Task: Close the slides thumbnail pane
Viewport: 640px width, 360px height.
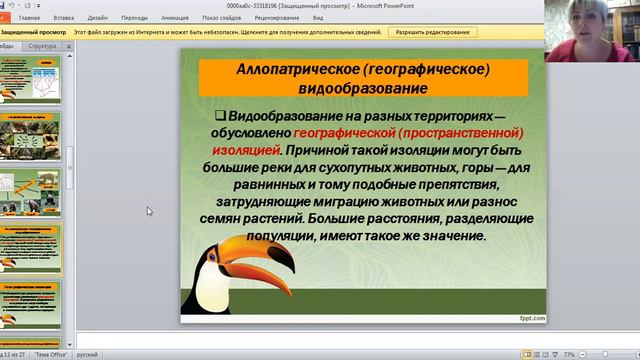Action: tap(69, 47)
